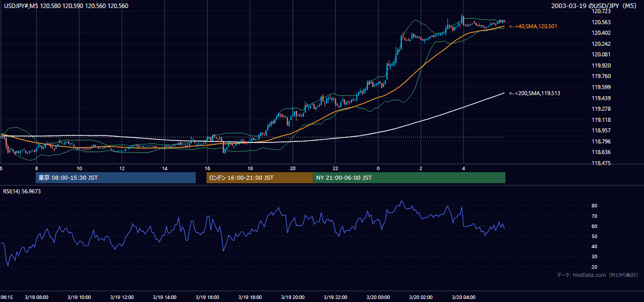This screenshot has height=302, width=644.
Task: Click price axis value 119.439
Action: pos(602,98)
